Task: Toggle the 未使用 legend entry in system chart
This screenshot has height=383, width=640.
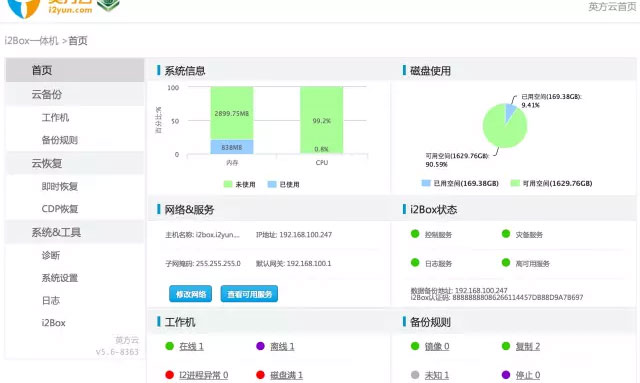Action: coord(240,185)
